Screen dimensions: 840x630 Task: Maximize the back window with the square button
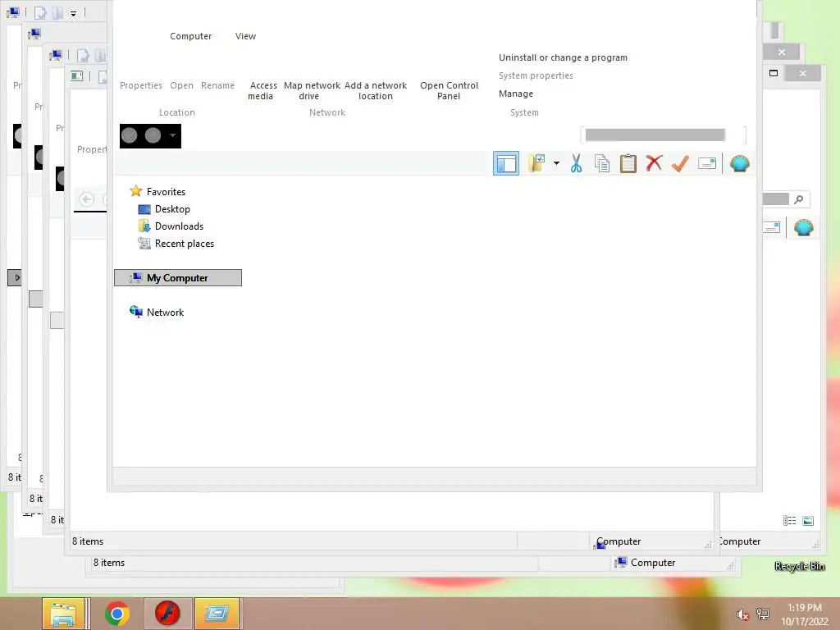click(774, 73)
